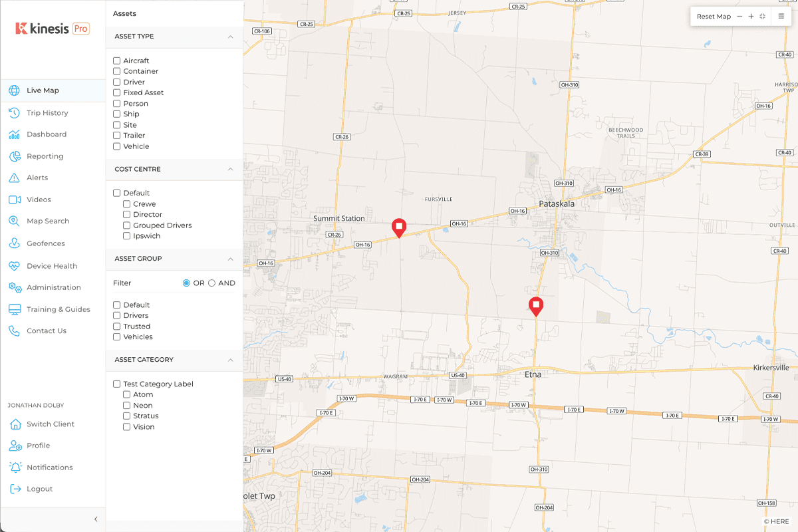This screenshot has height=532, width=798.
Task: Open the map hamburger menu
Action: click(x=781, y=17)
